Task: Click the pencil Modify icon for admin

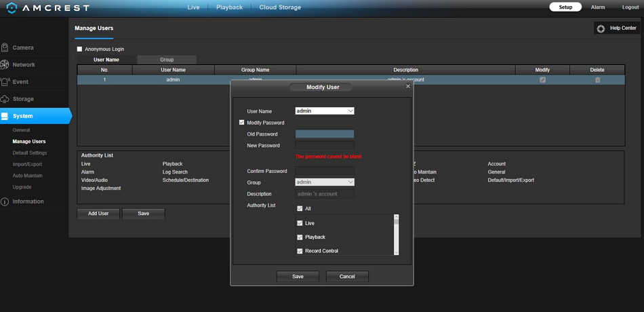Action: [542, 80]
